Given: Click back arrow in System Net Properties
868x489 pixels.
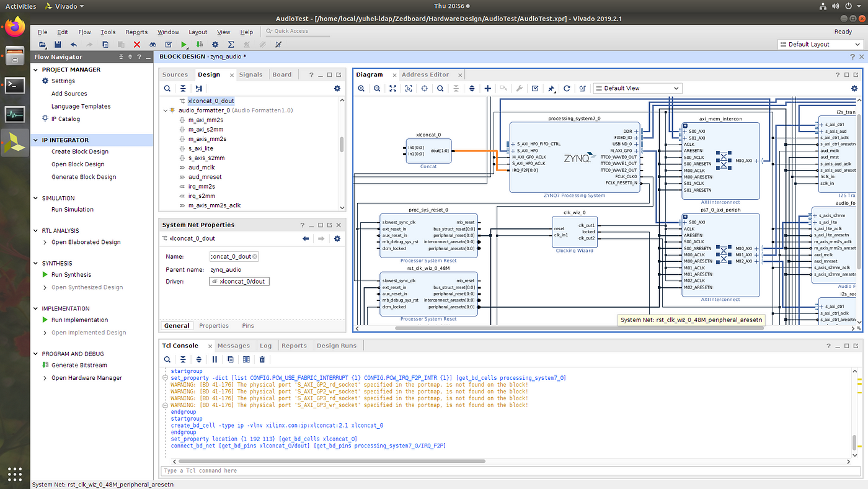Looking at the screenshot, I should [306, 238].
